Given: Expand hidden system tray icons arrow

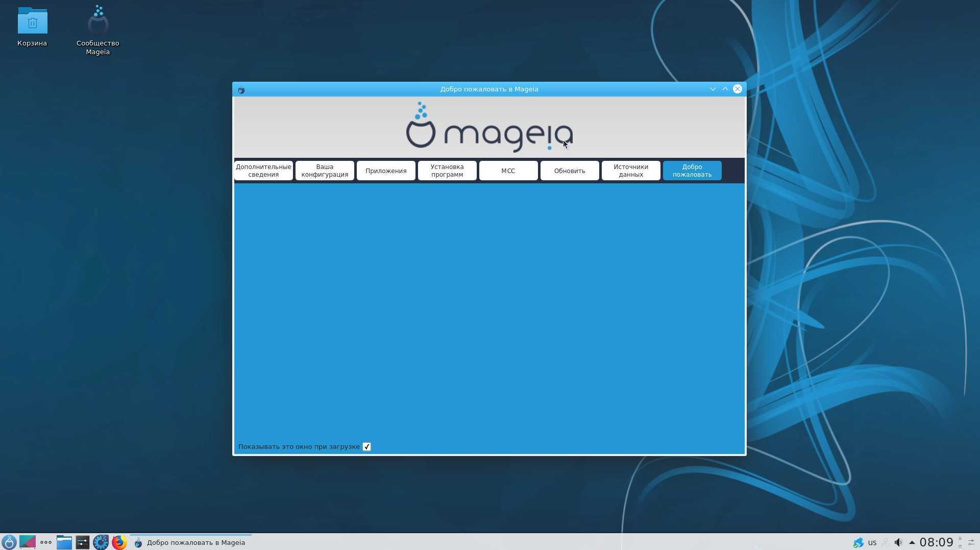Looking at the screenshot, I should point(912,542).
